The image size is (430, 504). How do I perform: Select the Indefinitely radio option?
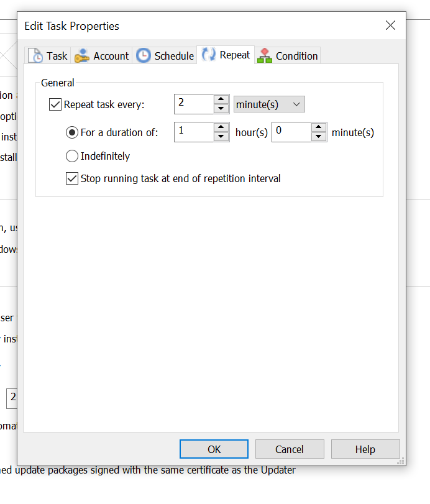[72, 156]
